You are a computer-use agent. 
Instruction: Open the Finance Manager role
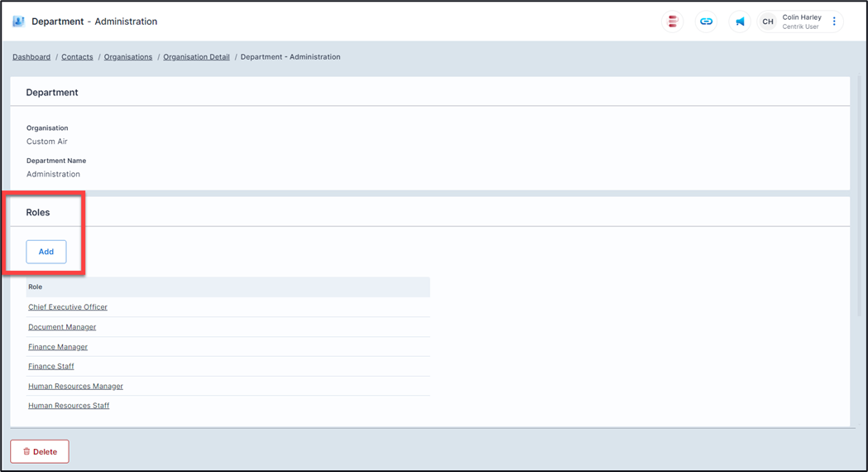58,347
